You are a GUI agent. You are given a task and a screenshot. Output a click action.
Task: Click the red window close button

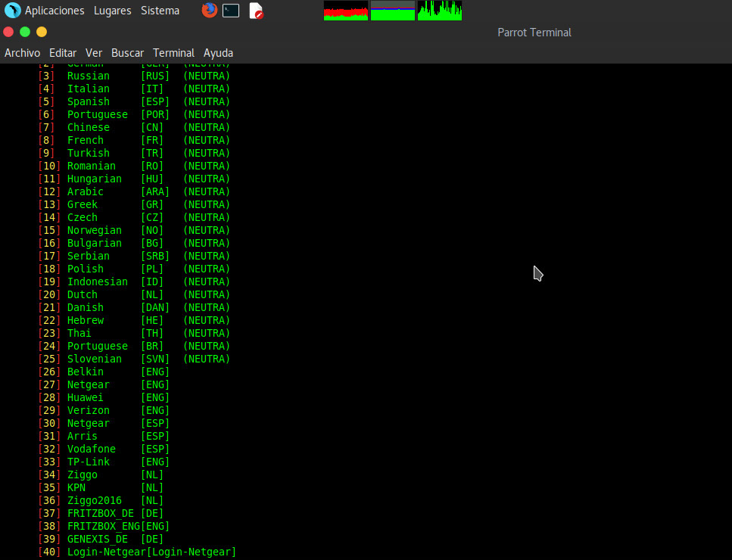(x=8, y=32)
